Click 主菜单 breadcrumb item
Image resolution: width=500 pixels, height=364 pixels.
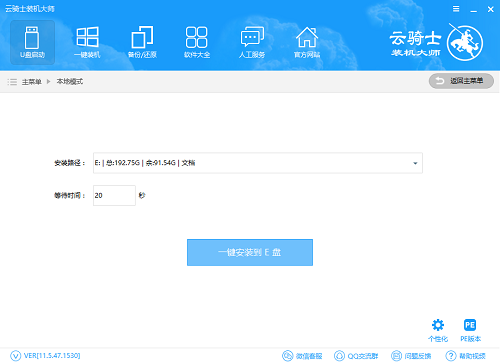pos(32,82)
